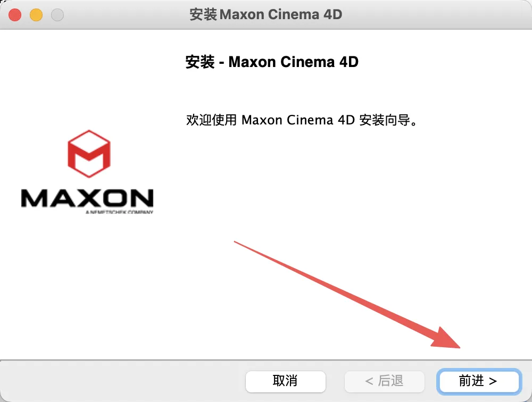
Task: Click the bold heading 安装 - Maxon Cinema 4D
Action: pyautogui.click(x=272, y=62)
